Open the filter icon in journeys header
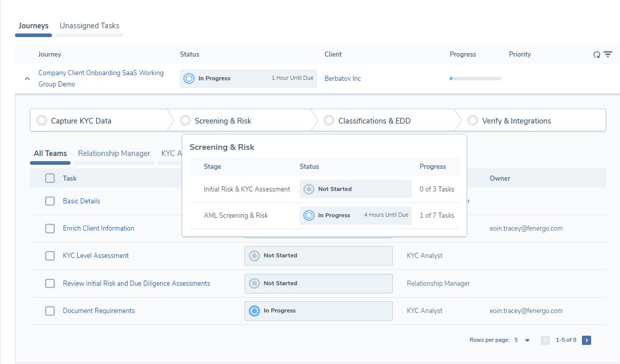 [x=608, y=54]
